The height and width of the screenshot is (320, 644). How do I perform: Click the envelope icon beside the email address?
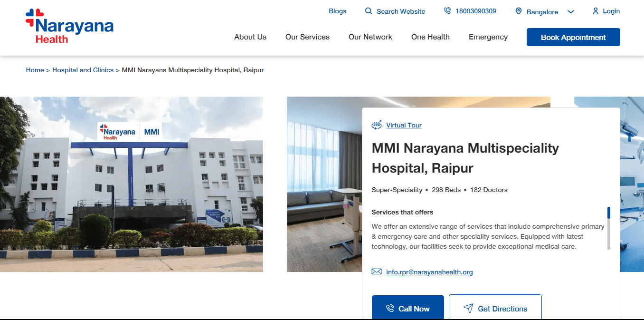coord(376,272)
